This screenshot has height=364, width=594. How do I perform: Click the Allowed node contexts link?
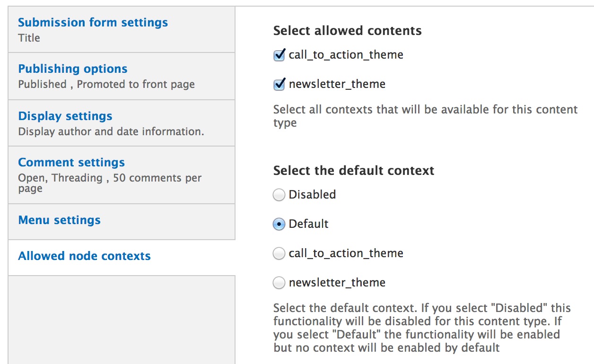(x=84, y=256)
